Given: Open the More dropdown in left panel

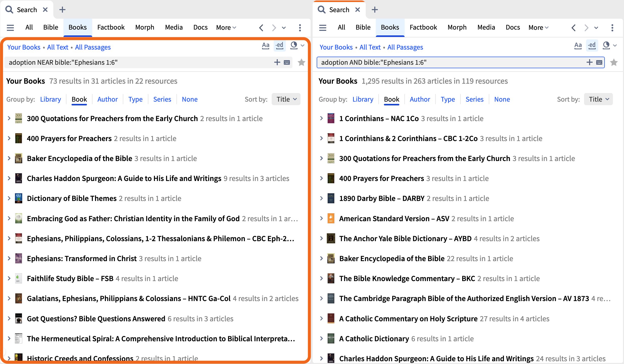Looking at the screenshot, I should (226, 27).
